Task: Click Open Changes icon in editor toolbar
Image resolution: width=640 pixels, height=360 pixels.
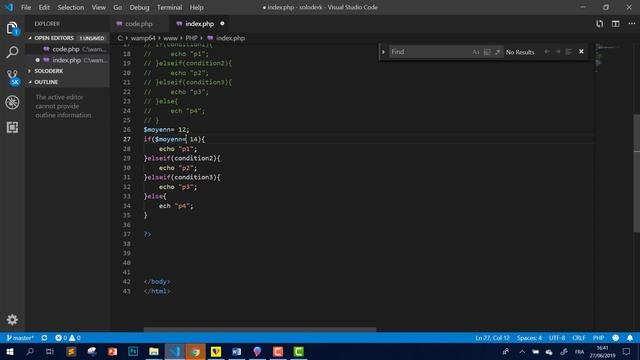Action: click(599, 24)
